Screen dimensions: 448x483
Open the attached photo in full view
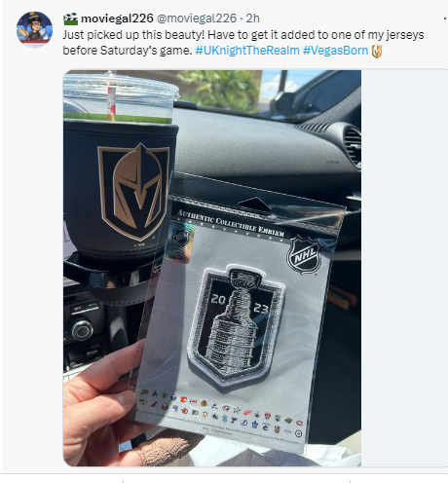tap(212, 268)
